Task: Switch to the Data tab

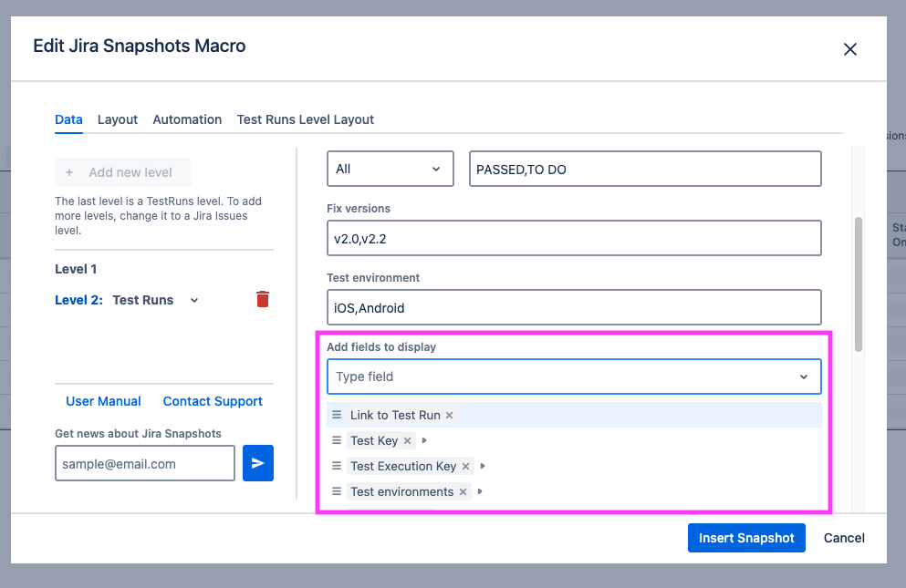Action: 68,119
